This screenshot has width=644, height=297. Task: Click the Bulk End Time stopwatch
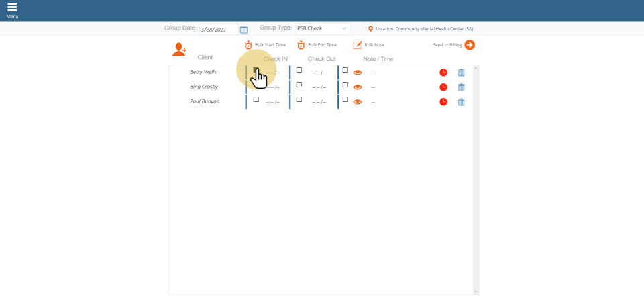(x=301, y=45)
